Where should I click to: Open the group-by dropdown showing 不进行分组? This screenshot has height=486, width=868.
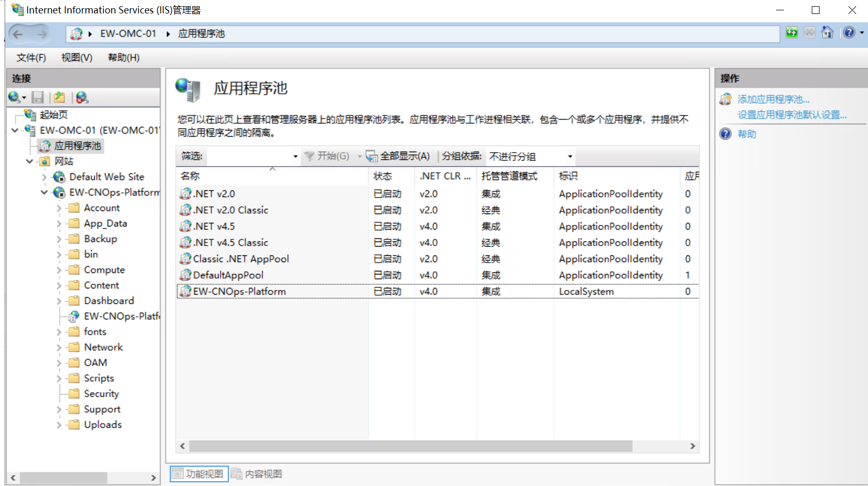click(570, 156)
